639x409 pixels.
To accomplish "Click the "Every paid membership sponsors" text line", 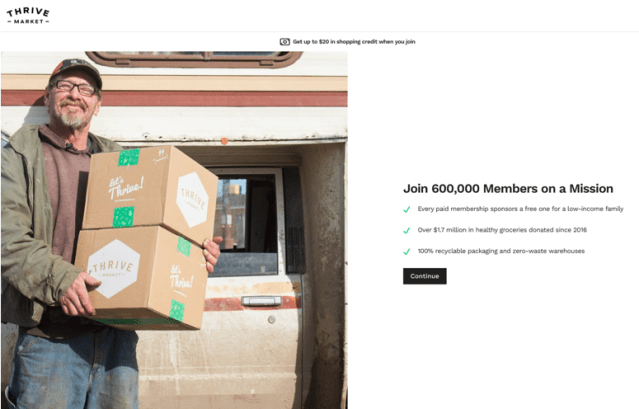I will coord(520,209).
